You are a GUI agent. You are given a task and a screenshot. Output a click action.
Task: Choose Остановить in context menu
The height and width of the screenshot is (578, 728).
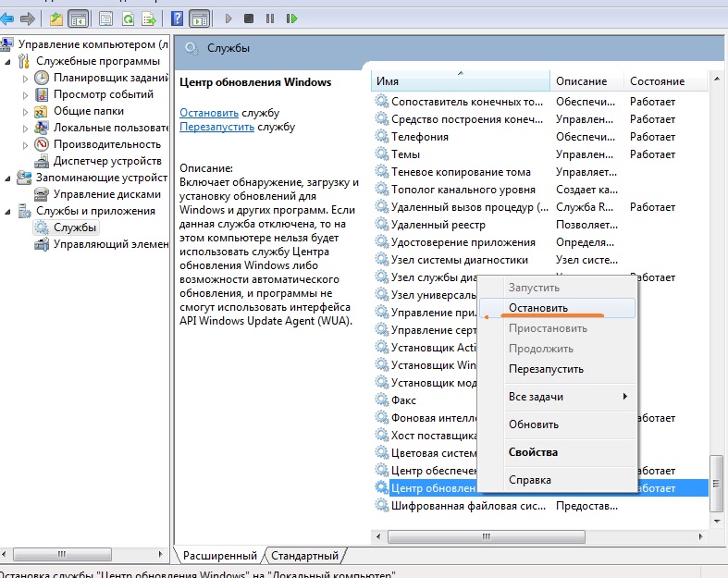click(557, 308)
